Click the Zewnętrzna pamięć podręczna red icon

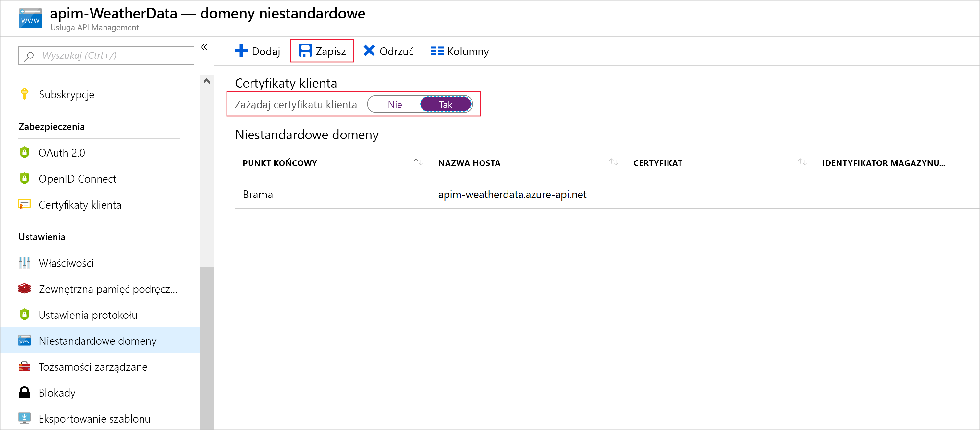tap(24, 289)
